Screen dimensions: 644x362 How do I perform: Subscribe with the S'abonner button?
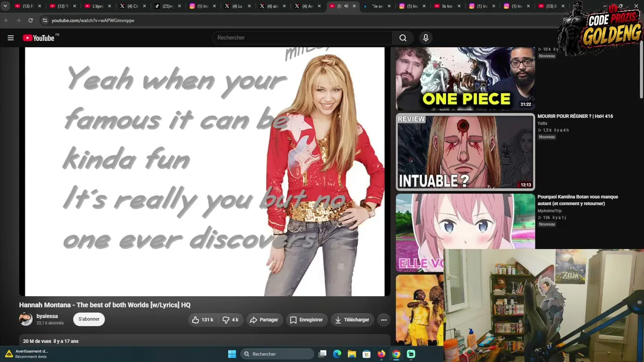pos(89,319)
